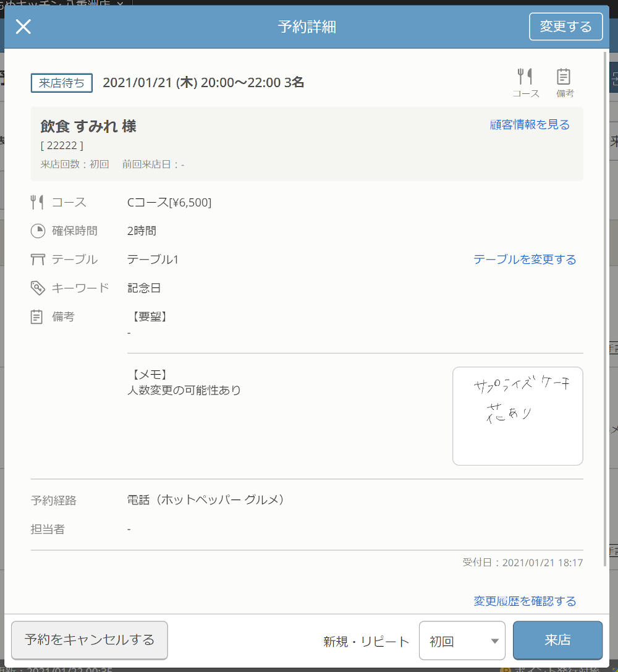The width and height of the screenshot is (618, 672).
Task: Click the X icon to close reservation details
Action: click(x=23, y=27)
